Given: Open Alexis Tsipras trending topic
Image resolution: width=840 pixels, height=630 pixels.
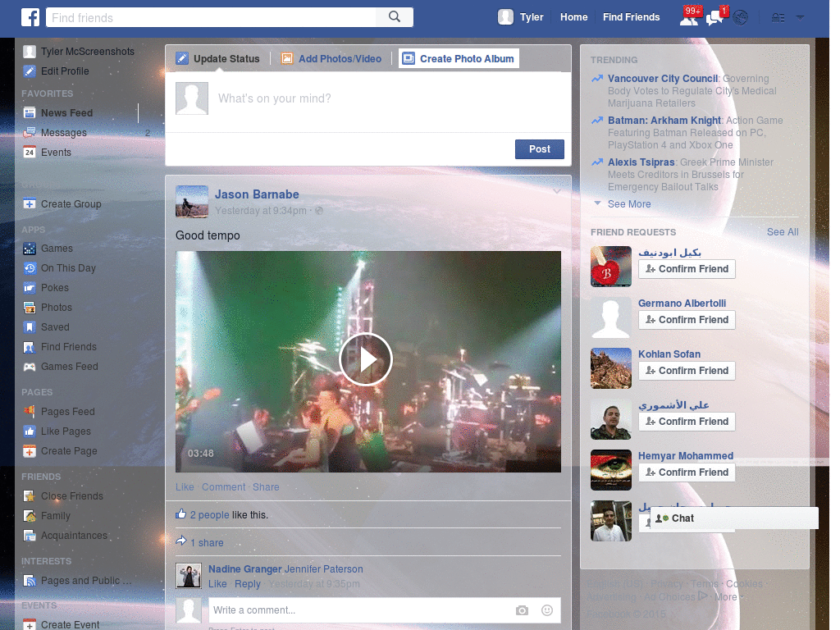Looking at the screenshot, I should [641, 162].
